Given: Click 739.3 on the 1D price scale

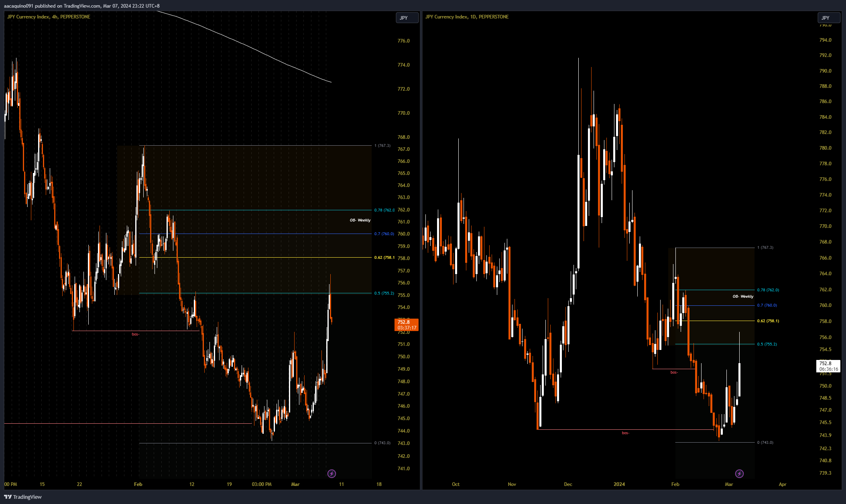Looking at the screenshot, I should coord(825,473).
